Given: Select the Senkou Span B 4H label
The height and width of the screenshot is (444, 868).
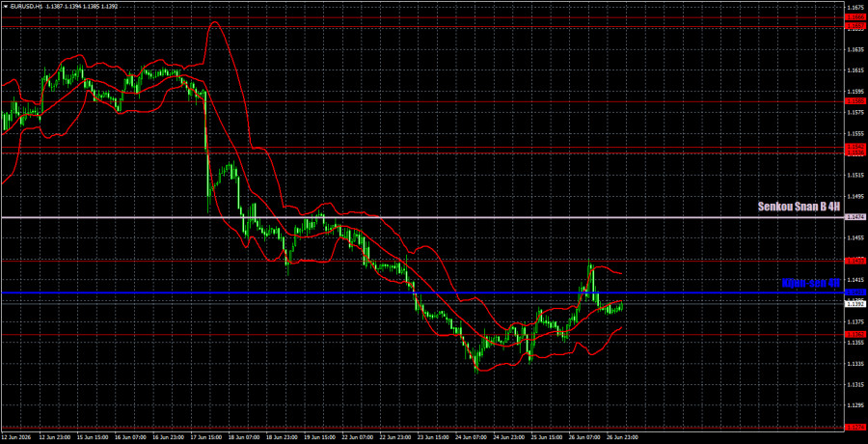Looking at the screenshot, I should (799, 207).
